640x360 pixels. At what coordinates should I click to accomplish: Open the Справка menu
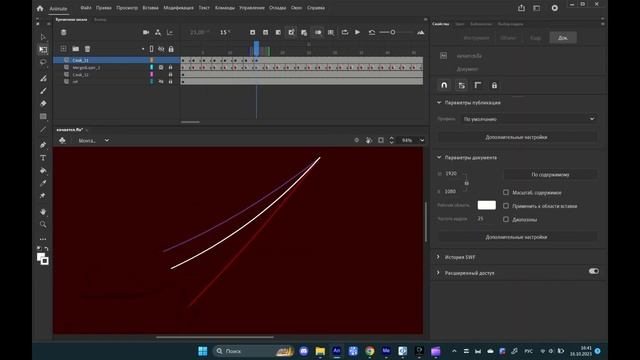click(x=316, y=8)
